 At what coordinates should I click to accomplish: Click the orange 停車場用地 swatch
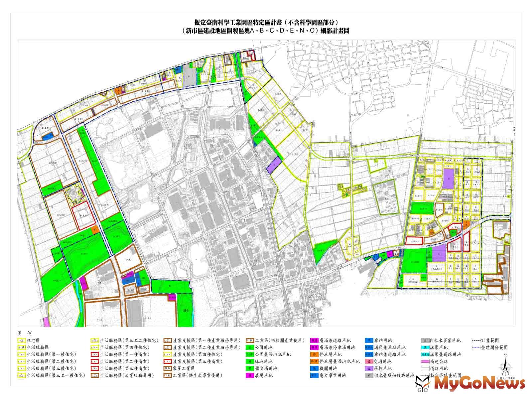[x=314, y=354]
